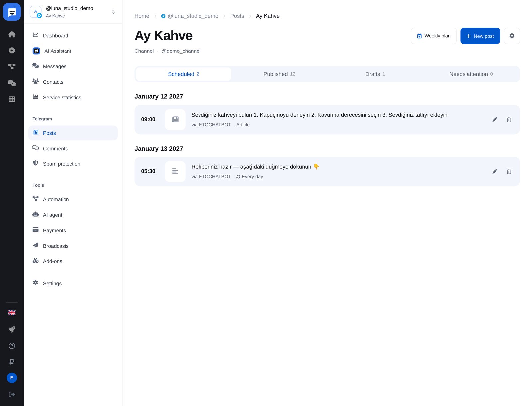Open the automation flow icon in rail
532x406 pixels.
click(12, 66)
